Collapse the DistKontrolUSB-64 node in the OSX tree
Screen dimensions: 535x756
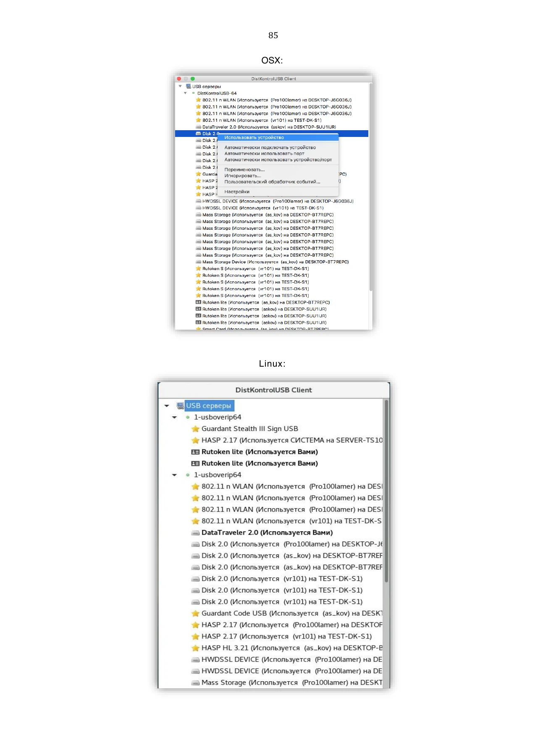pyautogui.click(x=185, y=93)
